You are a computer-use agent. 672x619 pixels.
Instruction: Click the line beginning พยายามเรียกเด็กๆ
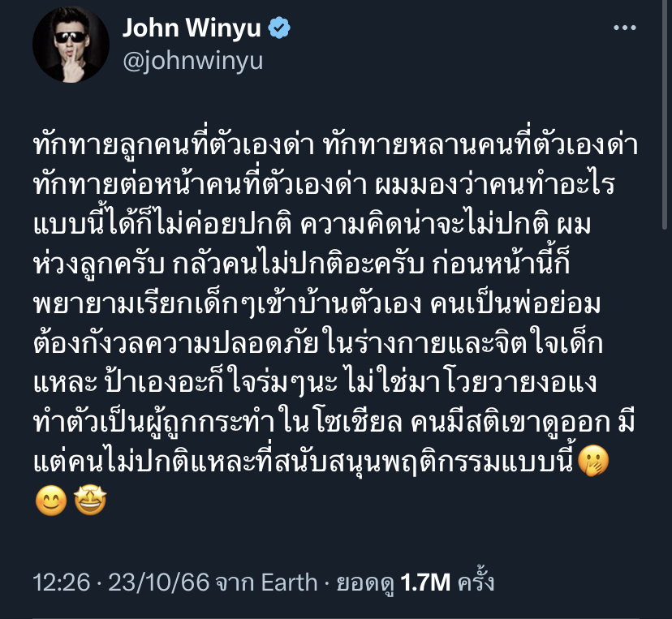pos(317,304)
